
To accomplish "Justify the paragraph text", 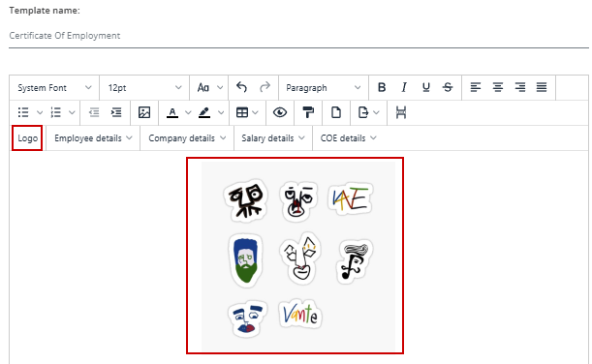I will [x=542, y=87].
